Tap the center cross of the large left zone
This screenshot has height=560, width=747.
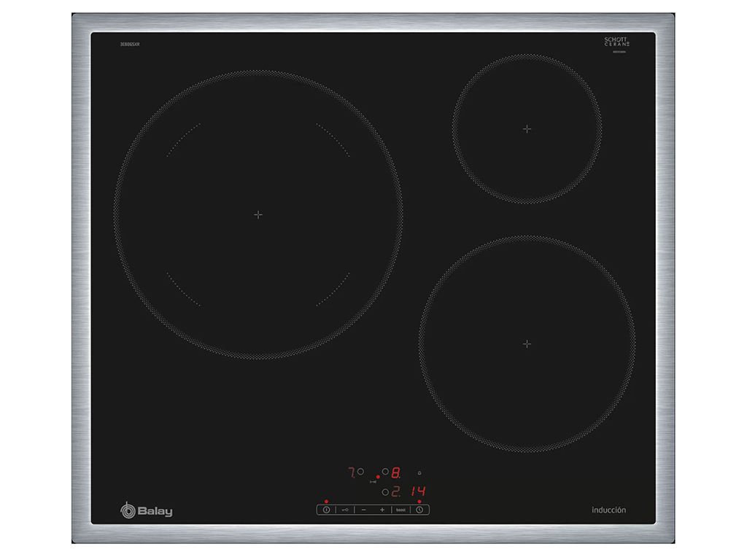point(258,215)
